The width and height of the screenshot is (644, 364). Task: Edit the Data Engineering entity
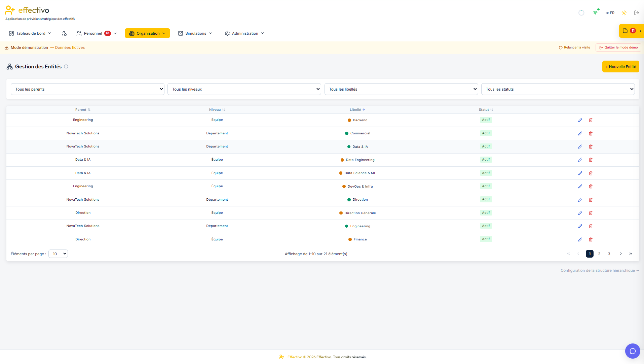[x=580, y=160]
